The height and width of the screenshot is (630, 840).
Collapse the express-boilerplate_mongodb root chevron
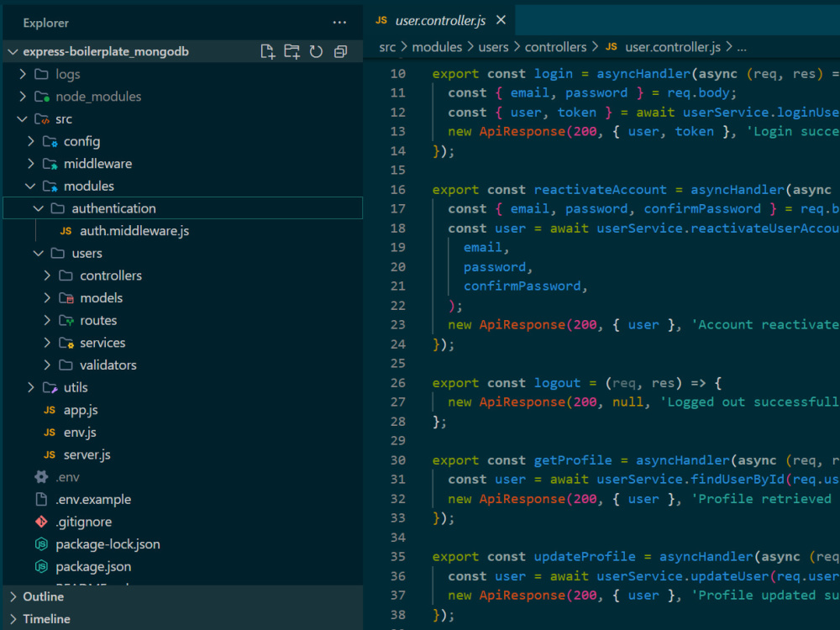point(13,51)
